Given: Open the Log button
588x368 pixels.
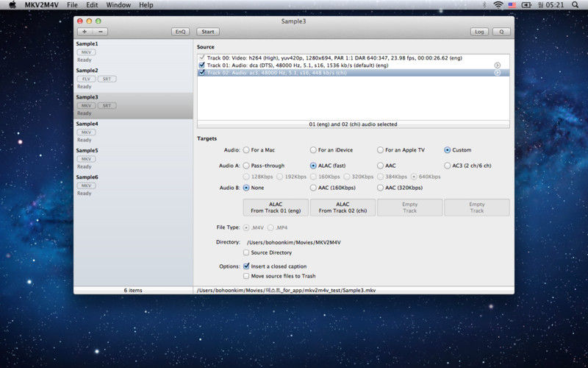Looking at the screenshot, I should tap(479, 32).
